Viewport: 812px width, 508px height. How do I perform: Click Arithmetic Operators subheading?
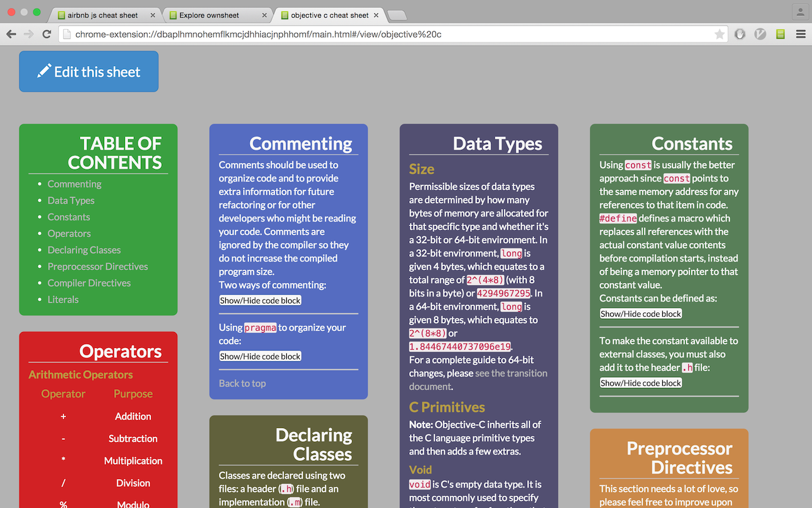(81, 375)
